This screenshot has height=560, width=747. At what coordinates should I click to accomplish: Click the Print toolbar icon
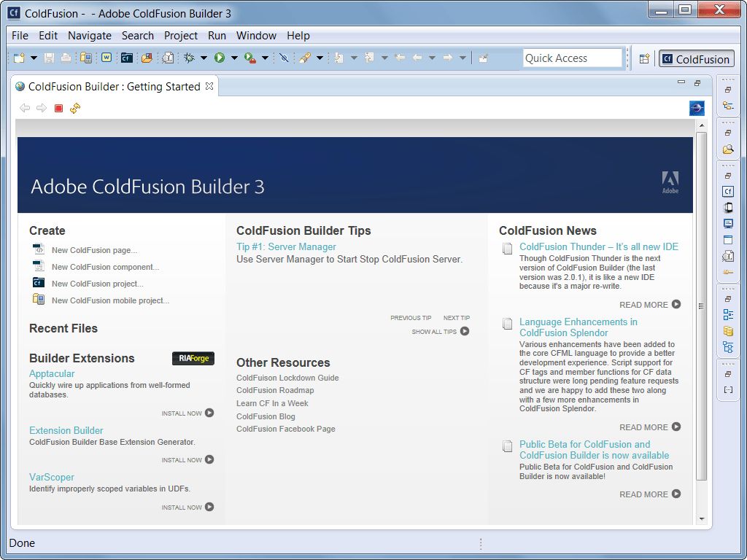65,58
